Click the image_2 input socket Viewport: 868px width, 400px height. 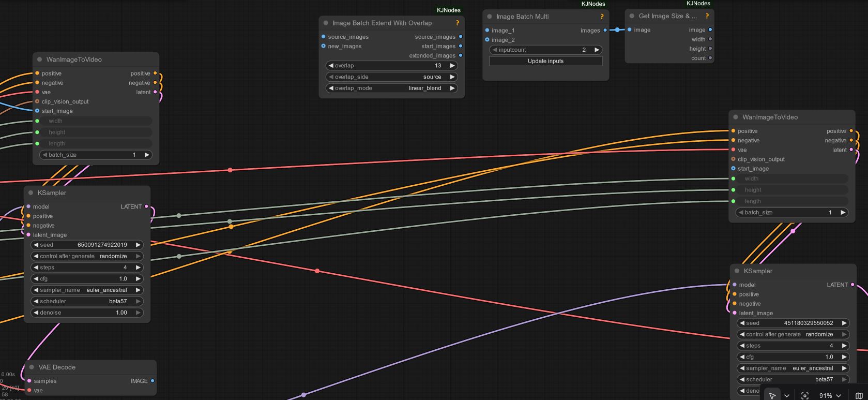[487, 40]
